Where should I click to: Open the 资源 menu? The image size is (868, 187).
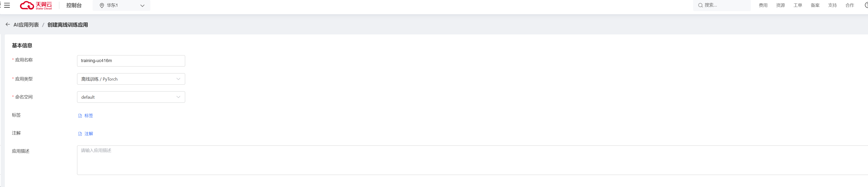pos(780,5)
